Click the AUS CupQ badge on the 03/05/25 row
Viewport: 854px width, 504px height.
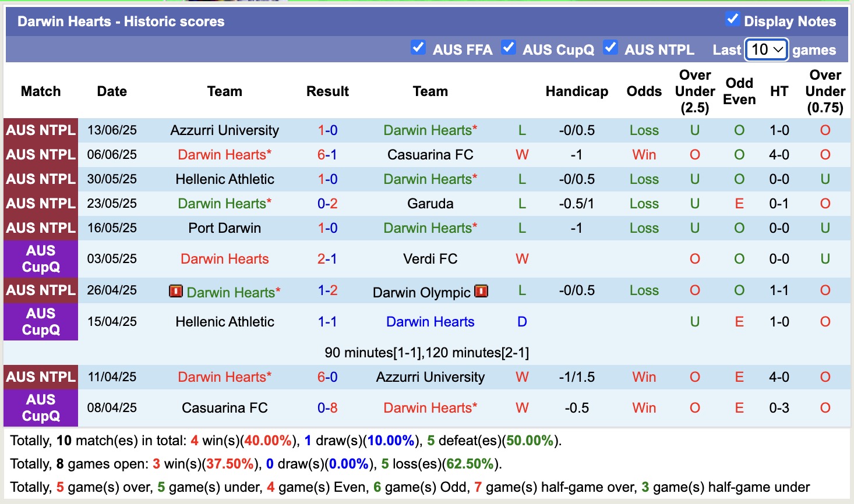point(40,259)
